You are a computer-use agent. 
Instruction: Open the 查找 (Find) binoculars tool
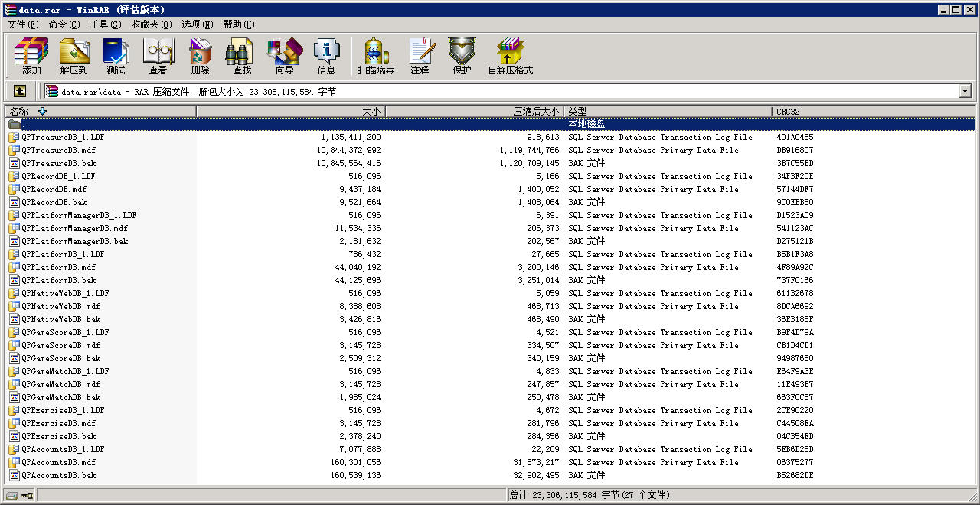[x=242, y=57]
